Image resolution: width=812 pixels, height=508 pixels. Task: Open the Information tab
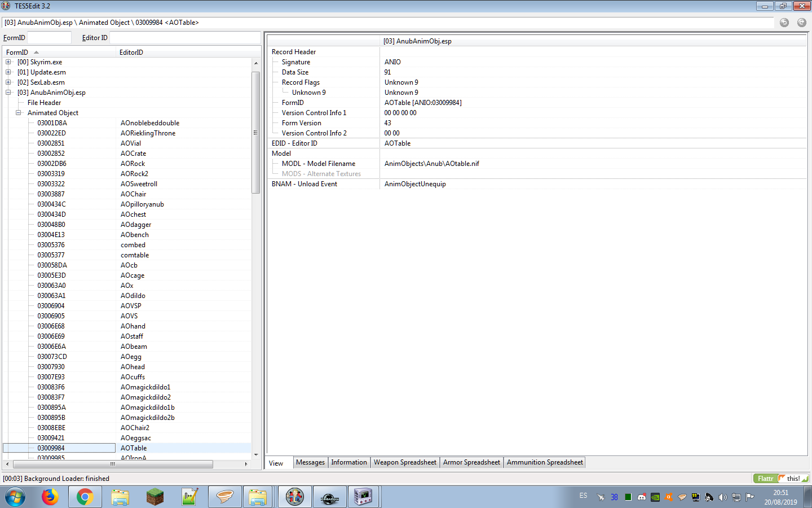pyautogui.click(x=349, y=462)
